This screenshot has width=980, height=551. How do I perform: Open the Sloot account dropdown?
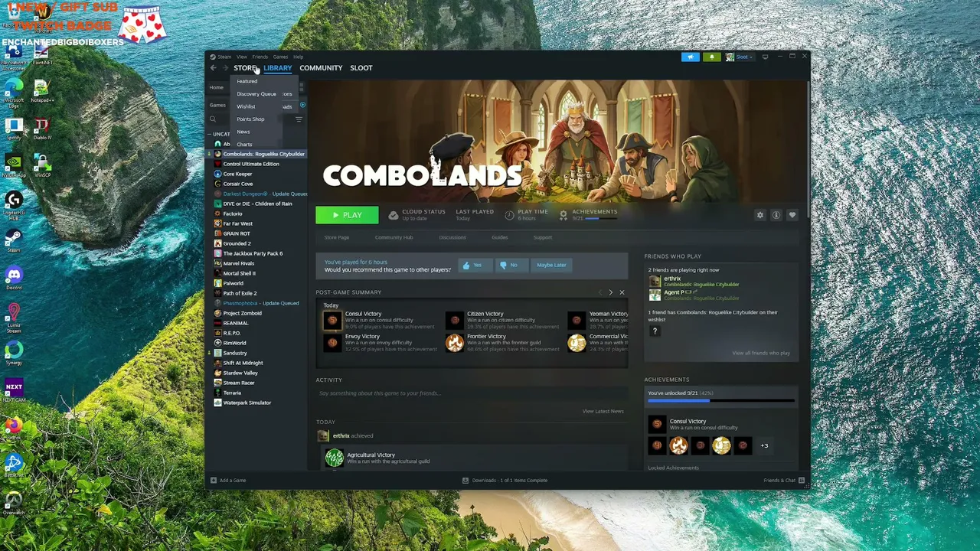pyautogui.click(x=740, y=57)
